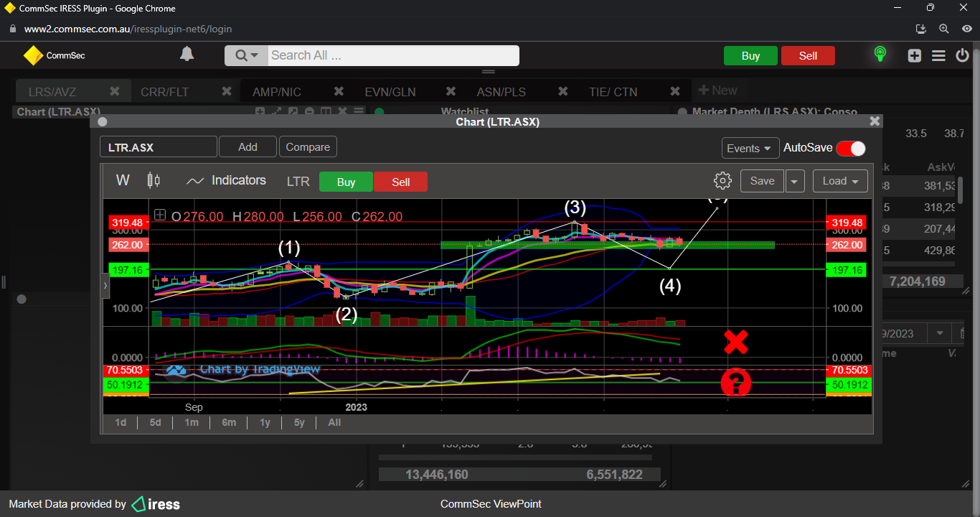
Task: Close the EVN/GLN tab
Action: 451,91
